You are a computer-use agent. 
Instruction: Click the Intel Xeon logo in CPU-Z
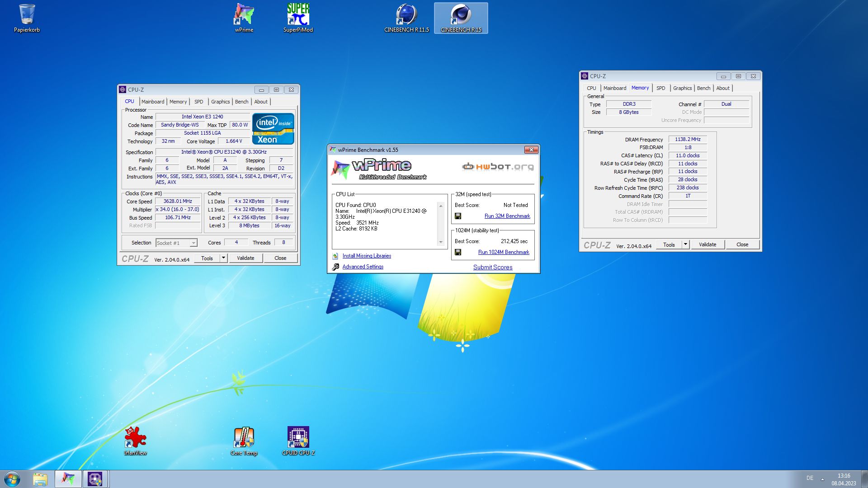pos(273,129)
